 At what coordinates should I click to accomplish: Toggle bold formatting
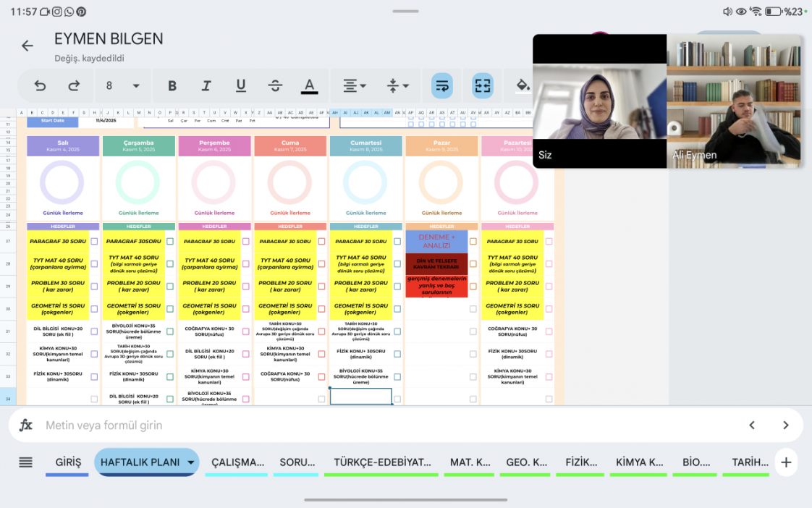coord(172,86)
